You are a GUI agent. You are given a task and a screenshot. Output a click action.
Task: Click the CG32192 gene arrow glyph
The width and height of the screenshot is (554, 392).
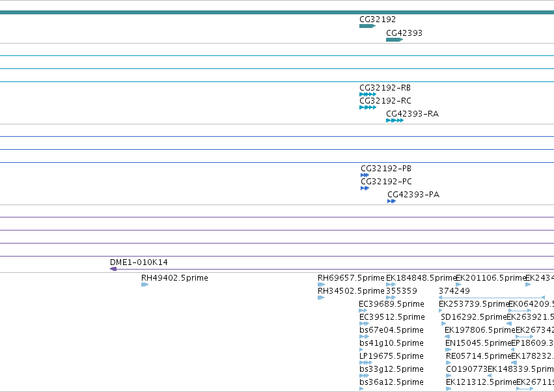point(367,26)
